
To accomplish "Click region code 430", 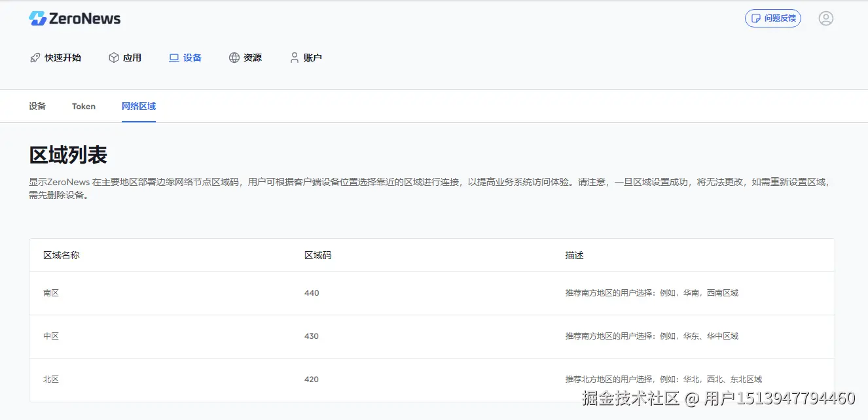I will tap(312, 336).
